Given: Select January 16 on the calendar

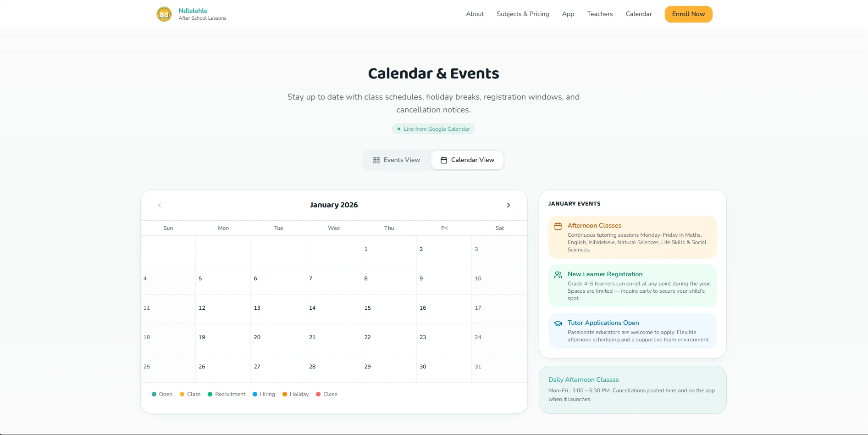Looking at the screenshot, I should point(444,309).
